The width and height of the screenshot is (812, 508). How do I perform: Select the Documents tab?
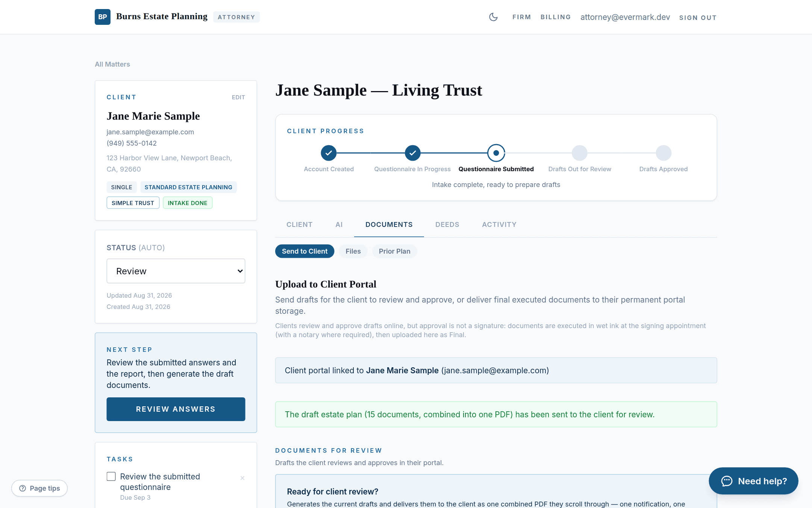click(x=389, y=225)
